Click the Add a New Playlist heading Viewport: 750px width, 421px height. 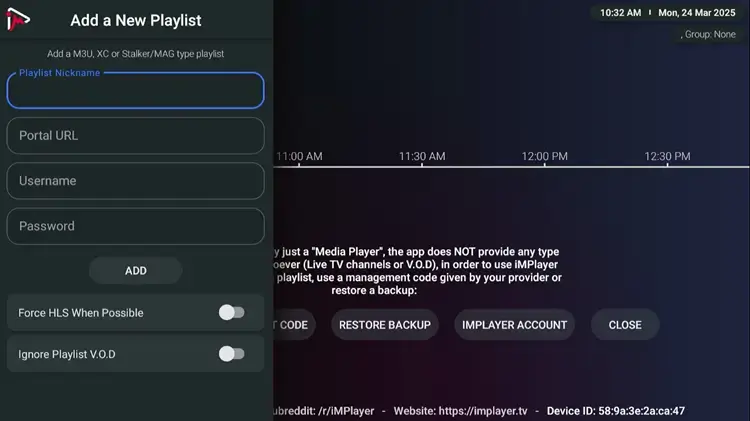[136, 21]
